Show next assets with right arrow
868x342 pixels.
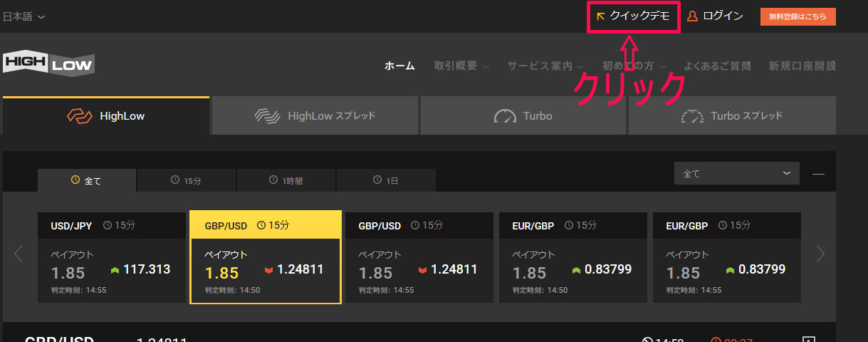820,254
